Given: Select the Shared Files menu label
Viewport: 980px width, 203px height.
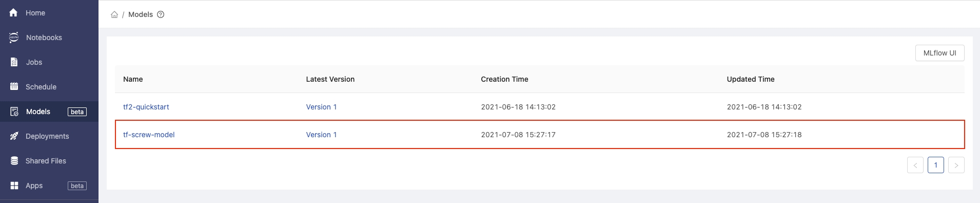Looking at the screenshot, I should pyautogui.click(x=46, y=161).
